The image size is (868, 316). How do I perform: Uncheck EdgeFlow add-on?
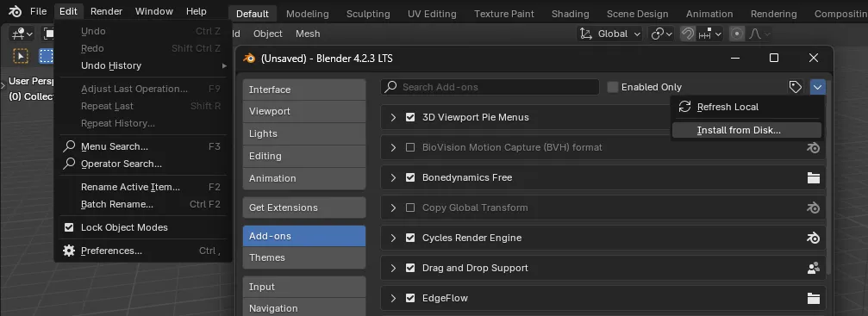pyautogui.click(x=410, y=298)
